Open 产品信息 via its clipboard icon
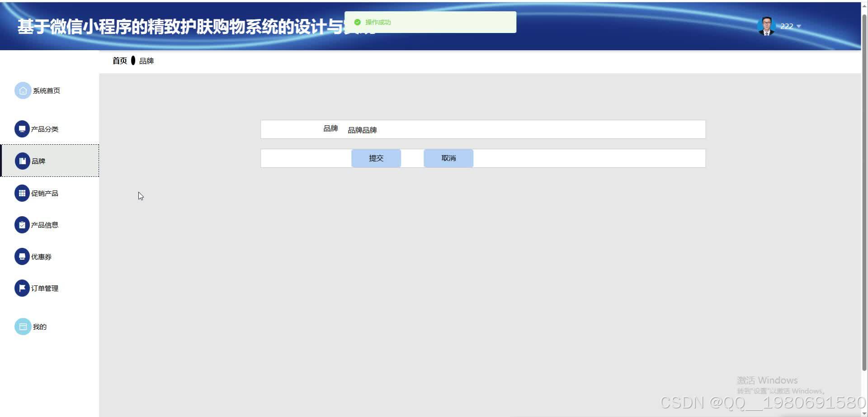 pyautogui.click(x=22, y=224)
